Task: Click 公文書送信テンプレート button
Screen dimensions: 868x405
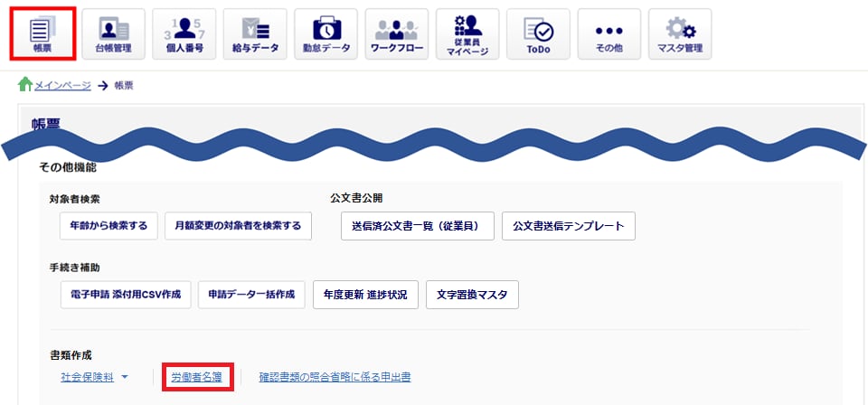Action: pyautogui.click(x=569, y=226)
